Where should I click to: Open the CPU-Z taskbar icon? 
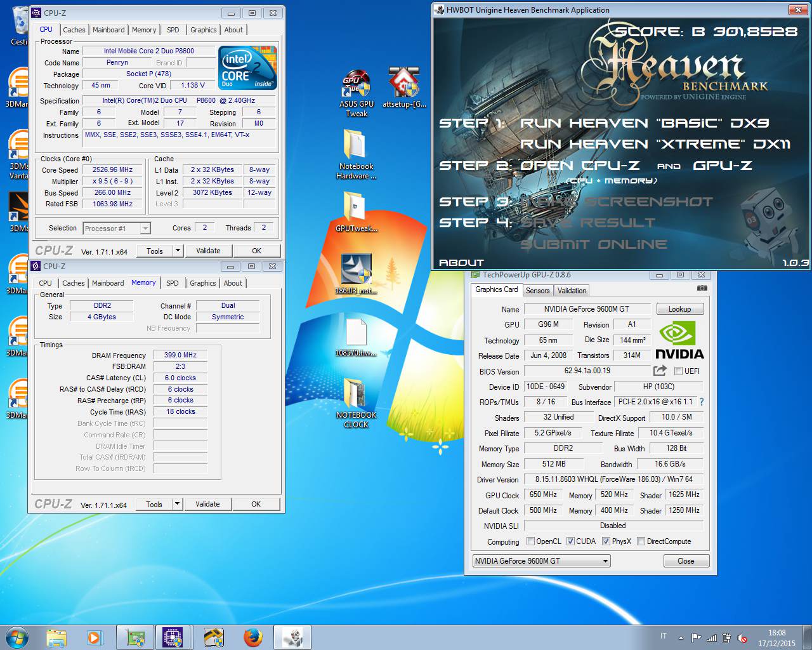[x=173, y=637]
